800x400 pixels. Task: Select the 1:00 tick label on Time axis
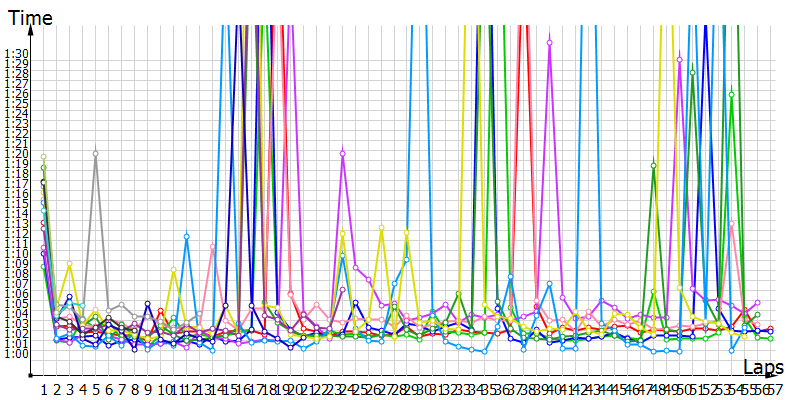[17, 353]
